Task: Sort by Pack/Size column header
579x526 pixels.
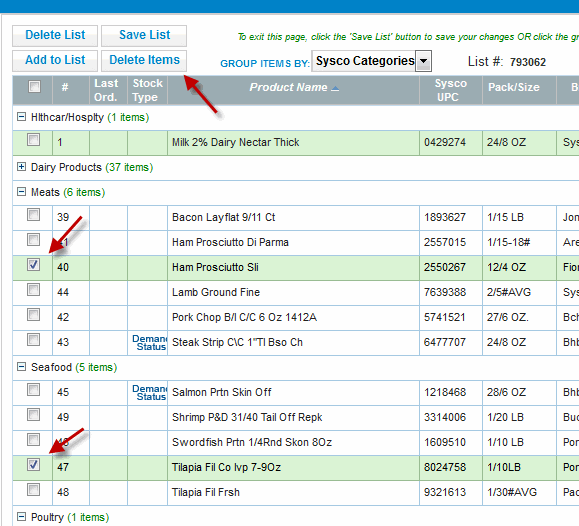Action: click(x=514, y=87)
